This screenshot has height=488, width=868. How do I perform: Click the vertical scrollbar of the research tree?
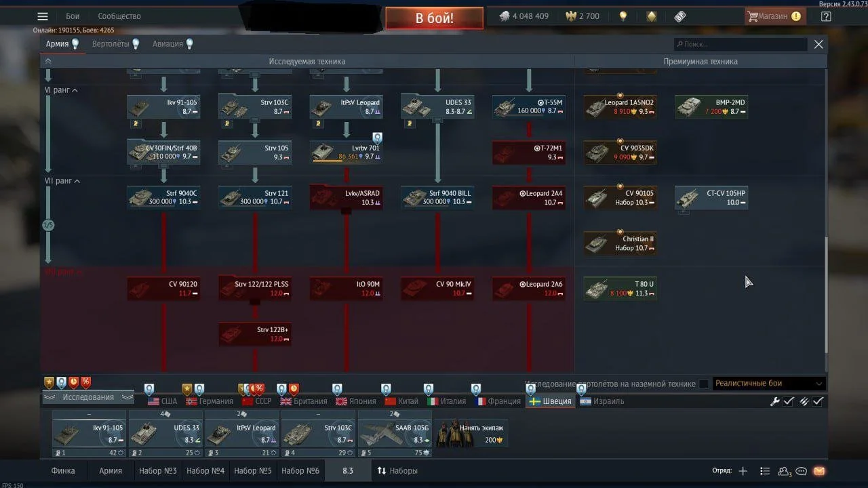point(826,295)
